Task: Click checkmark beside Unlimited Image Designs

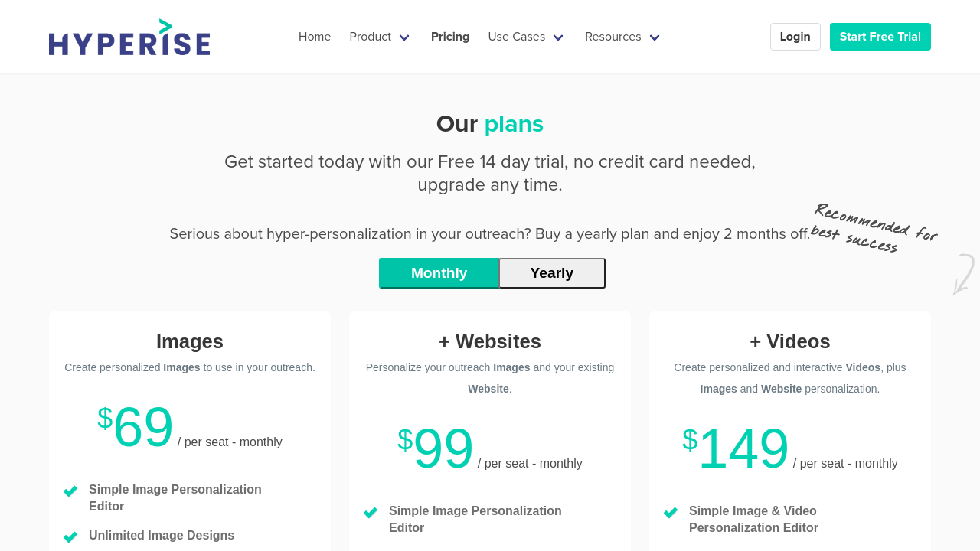Action: (x=70, y=536)
